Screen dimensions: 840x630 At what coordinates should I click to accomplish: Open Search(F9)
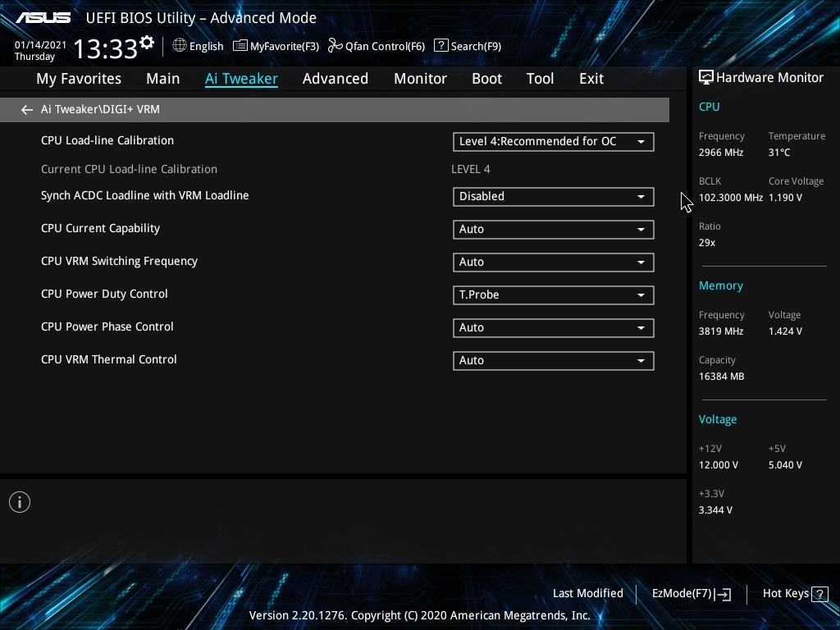pos(468,46)
